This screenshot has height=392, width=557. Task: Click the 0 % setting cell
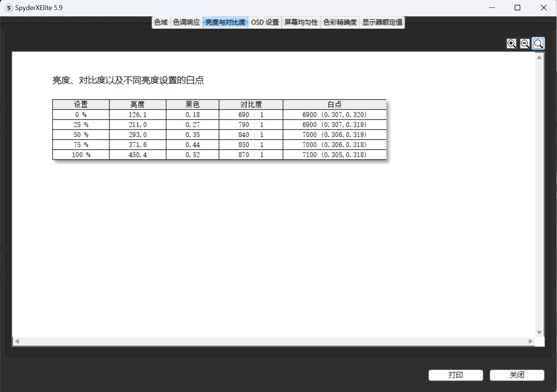pyautogui.click(x=81, y=115)
